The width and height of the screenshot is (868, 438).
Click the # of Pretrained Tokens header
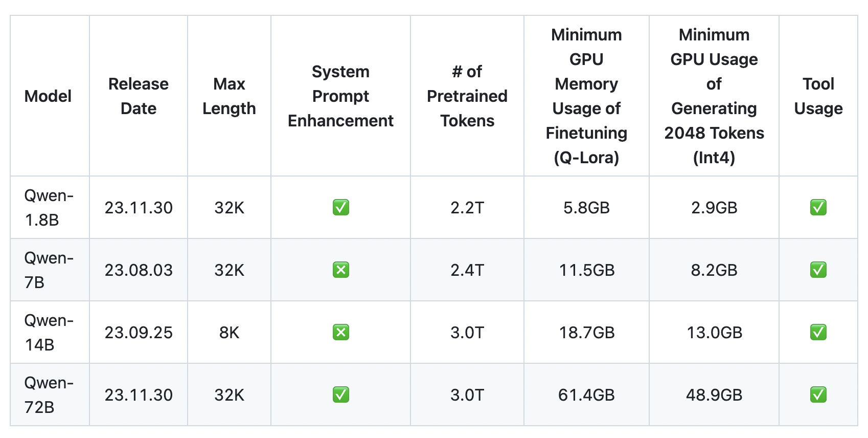(x=467, y=96)
